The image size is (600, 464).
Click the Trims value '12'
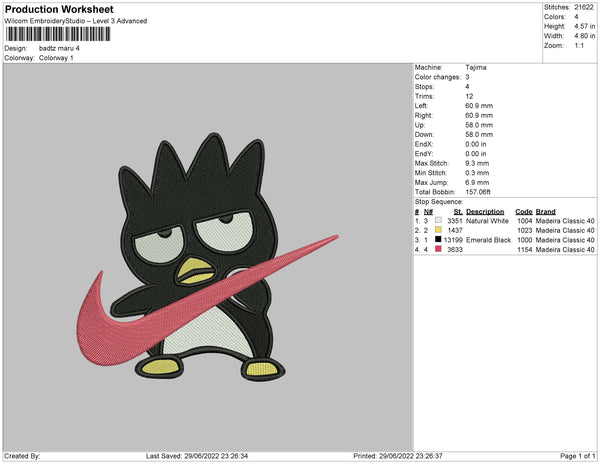coord(470,96)
